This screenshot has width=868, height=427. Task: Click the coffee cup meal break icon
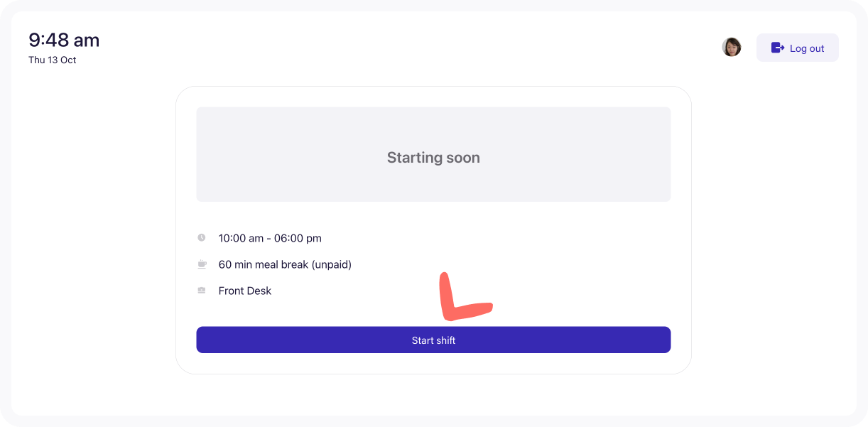click(x=202, y=264)
